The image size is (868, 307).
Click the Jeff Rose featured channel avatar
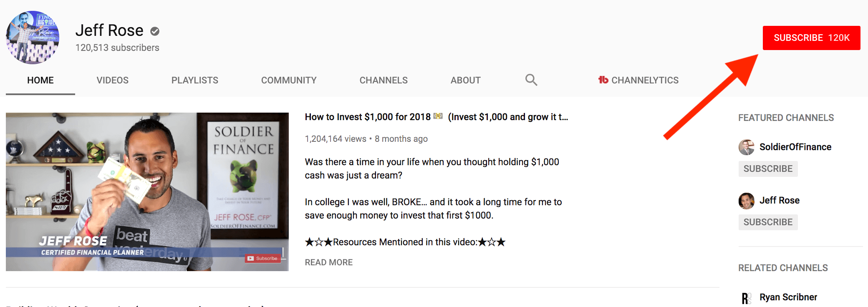pyautogui.click(x=746, y=201)
